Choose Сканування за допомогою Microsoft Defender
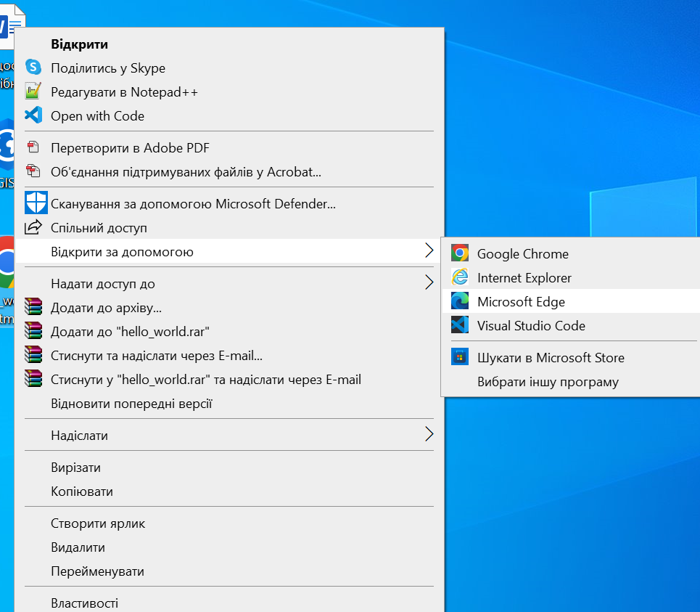Viewport: 700px width, 612px height. click(230, 204)
